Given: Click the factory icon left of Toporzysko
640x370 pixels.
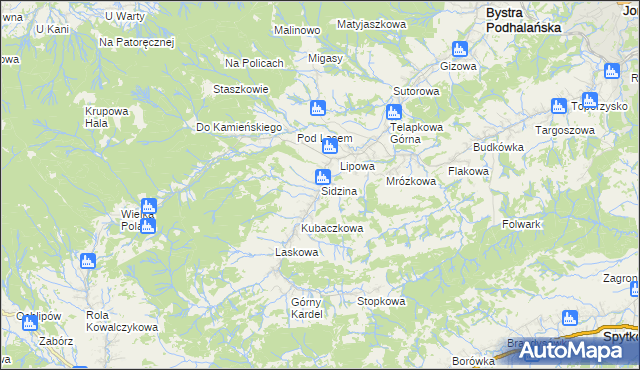Looking at the screenshot, I should click(x=559, y=106).
